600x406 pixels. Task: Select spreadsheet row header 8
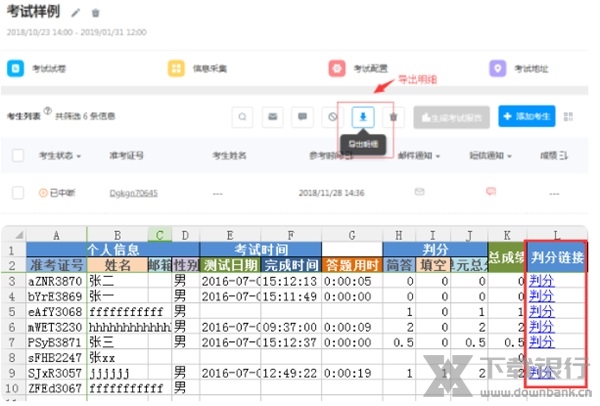coord(13,358)
